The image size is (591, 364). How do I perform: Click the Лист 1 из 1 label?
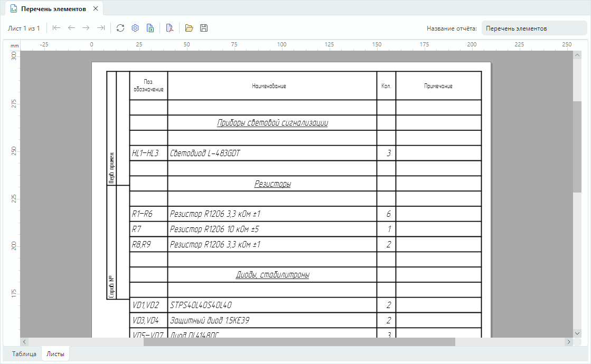click(x=24, y=28)
